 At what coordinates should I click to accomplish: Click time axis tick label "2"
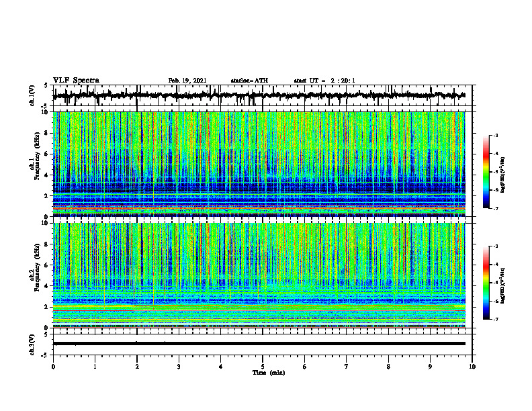click(x=137, y=367)
